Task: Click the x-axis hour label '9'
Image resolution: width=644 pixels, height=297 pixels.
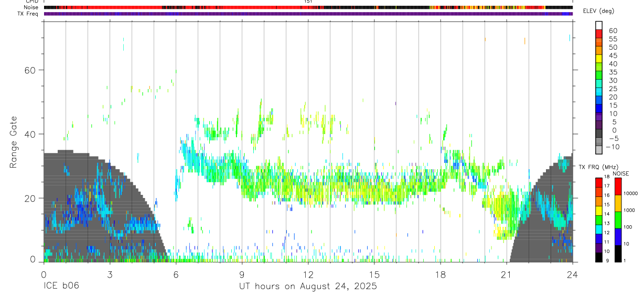Action: click(x=242, y=274)
